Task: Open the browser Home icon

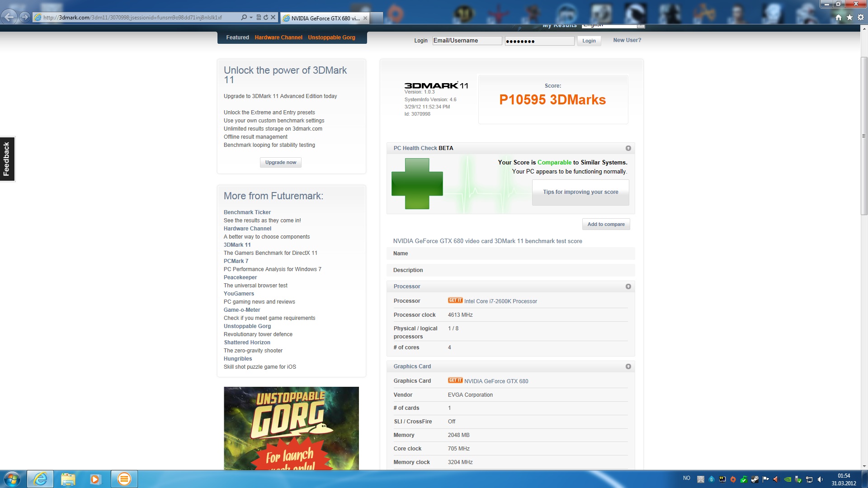Action: pos(839,17)
